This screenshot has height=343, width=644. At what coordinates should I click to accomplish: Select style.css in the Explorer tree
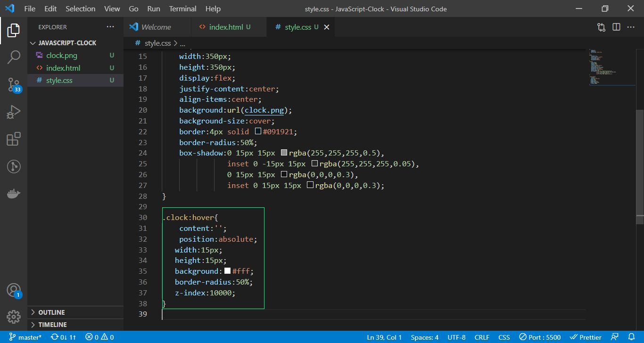[x=75, y=80]
